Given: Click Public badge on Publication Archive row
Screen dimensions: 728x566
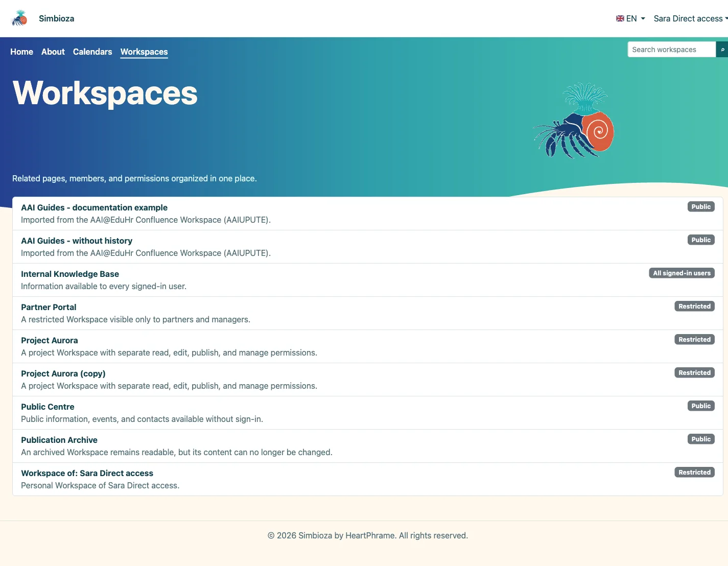Looking at the screenshot, I should pyautogui.click(x=701, y=439).
